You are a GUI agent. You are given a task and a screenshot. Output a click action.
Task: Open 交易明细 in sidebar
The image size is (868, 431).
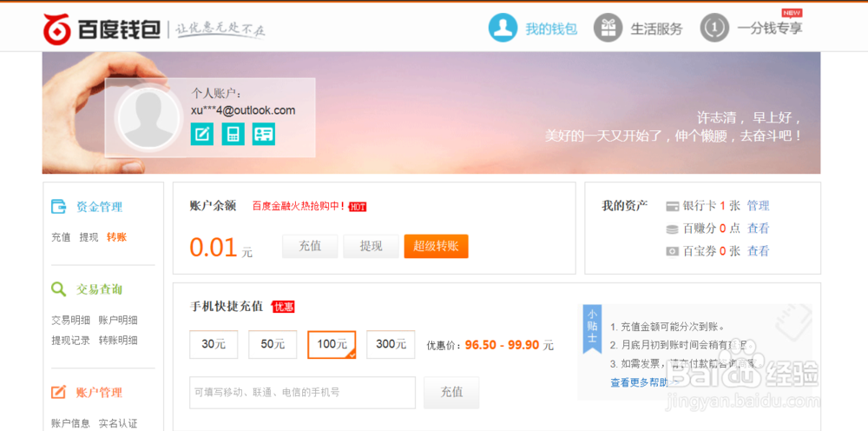71,320
